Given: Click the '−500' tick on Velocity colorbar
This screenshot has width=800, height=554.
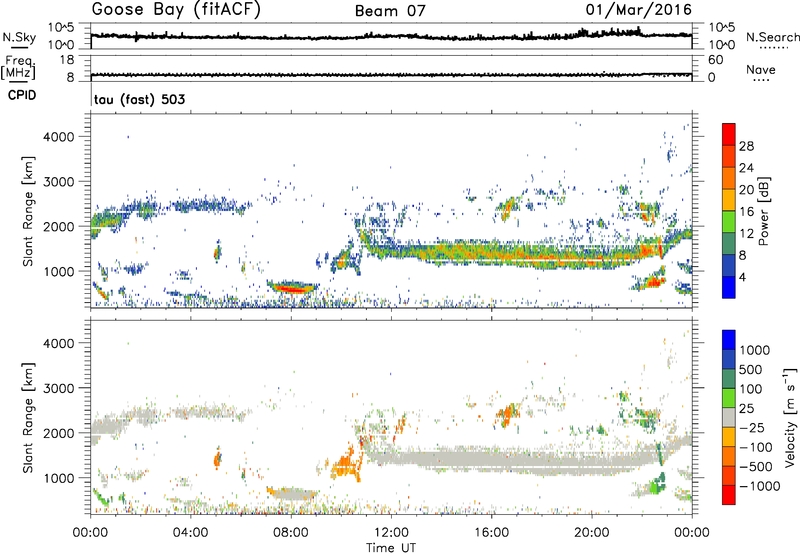Looking at the screenshot, I should click(x=755, y=466).
